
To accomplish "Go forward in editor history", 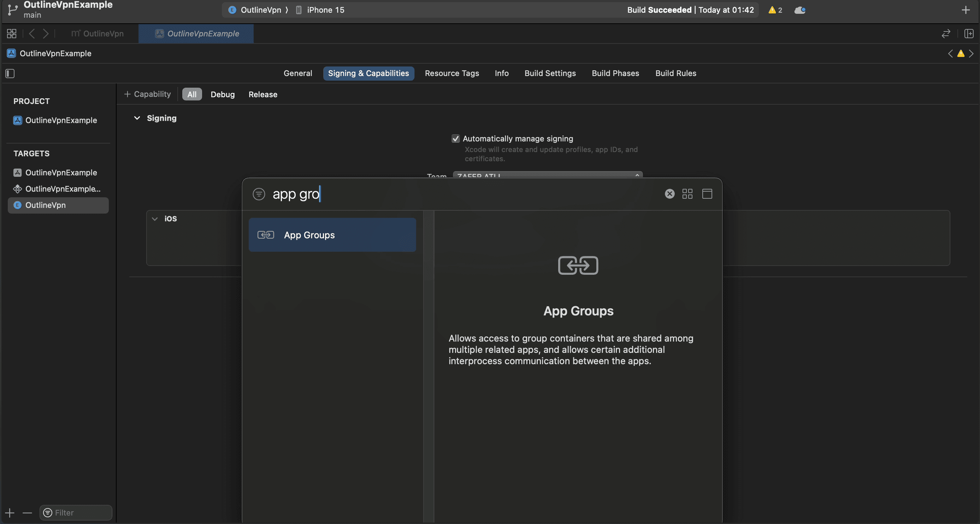I will tap(46, 34).
